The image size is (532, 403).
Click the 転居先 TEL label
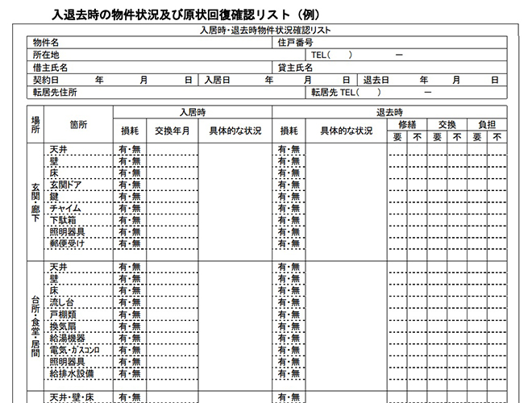tap(333, 92)
